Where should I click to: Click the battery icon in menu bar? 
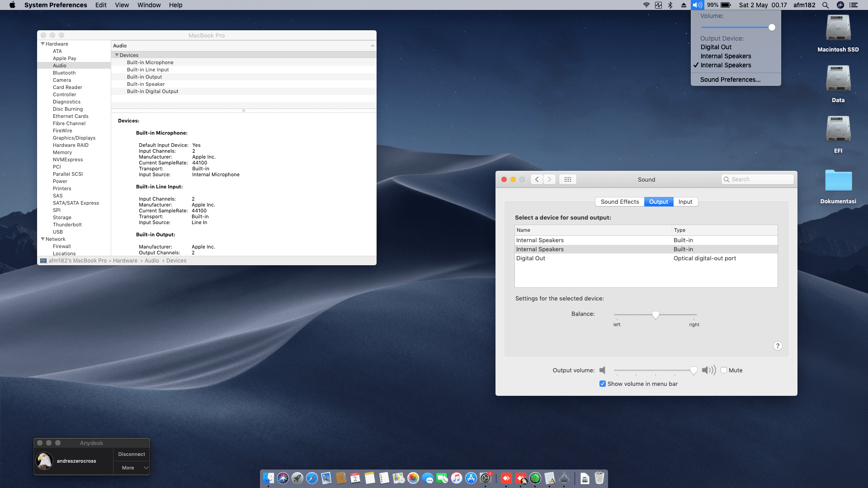tap(726, 5)
